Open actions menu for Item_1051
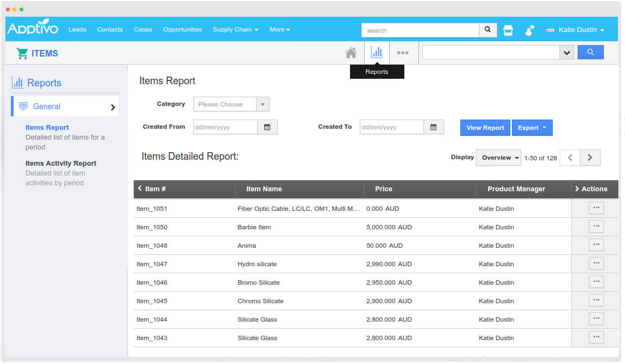Viewport: 625px width, 364px height. [x=596, y=208]
